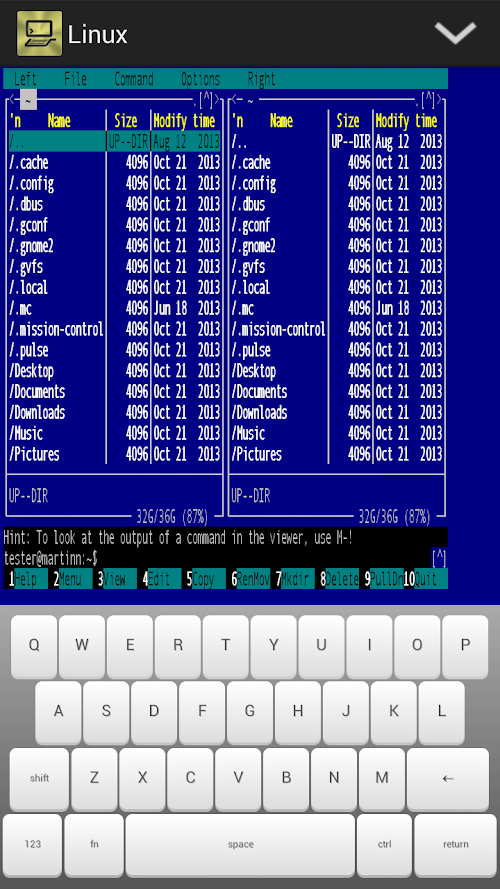Tap the backspace arrow key
The width and height of the screenshot is (500, 889).
448,778
